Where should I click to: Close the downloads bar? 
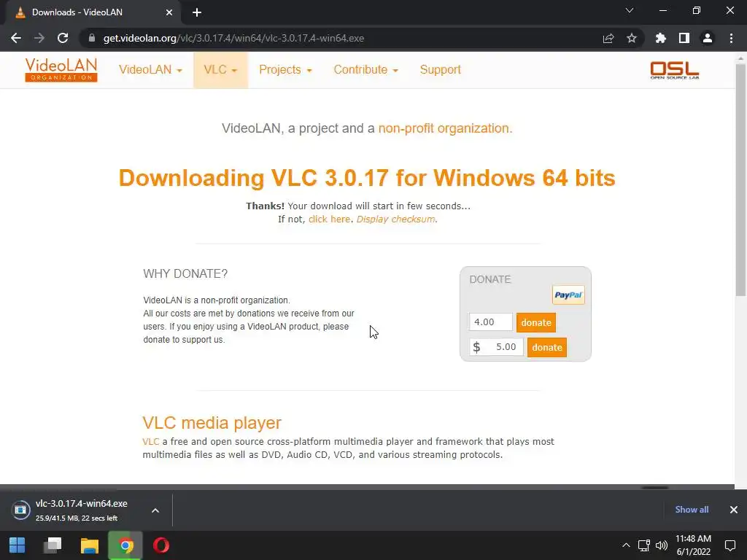tap(734, 510)
